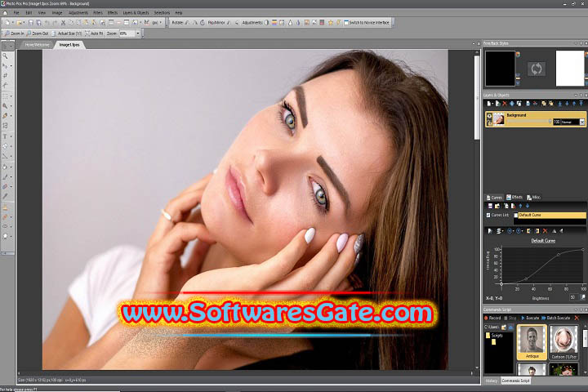Viewport: 588px width, 392px height.
Task: Click the Open folder icon in the toolbar
Action: pos(19,23)
